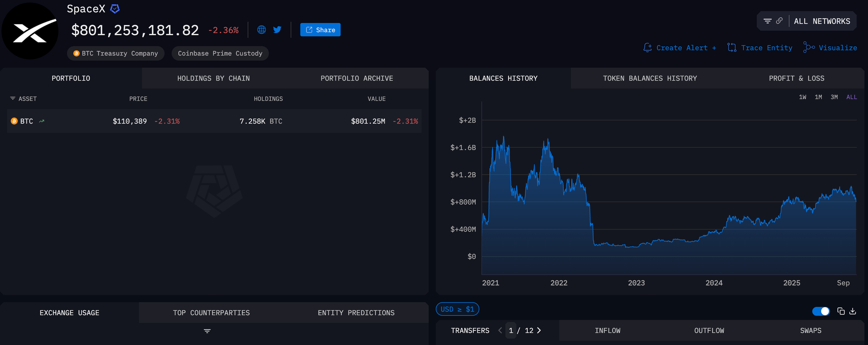868x345 pixels.
Task: Open the PORTFOLIO ARCHIVE tab
Action: pos(357,78)
